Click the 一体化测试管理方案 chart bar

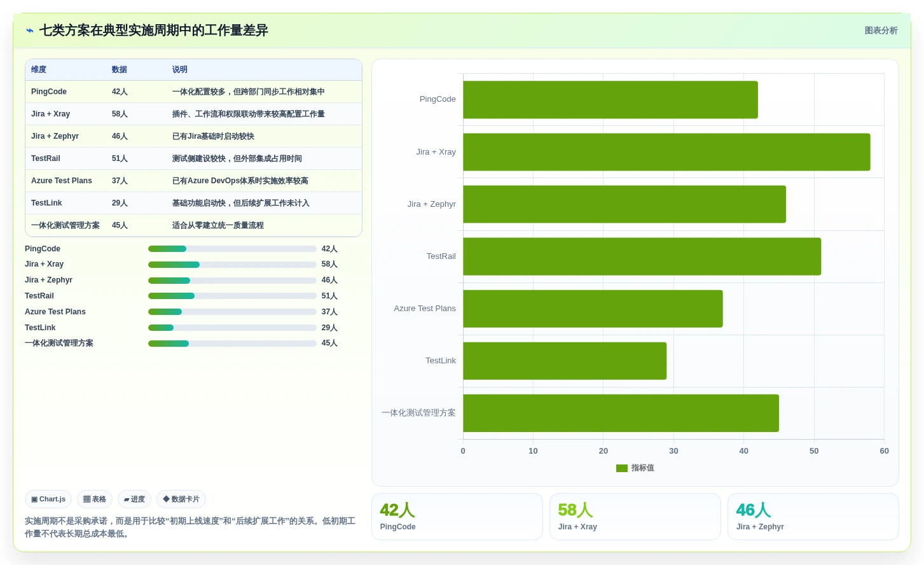621,413
